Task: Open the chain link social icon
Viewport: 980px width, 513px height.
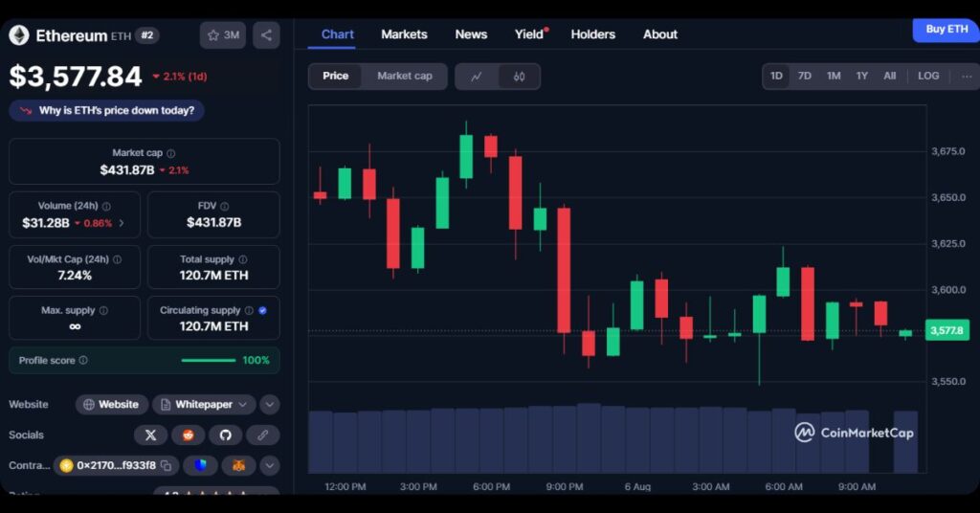Action: [262, 435]
